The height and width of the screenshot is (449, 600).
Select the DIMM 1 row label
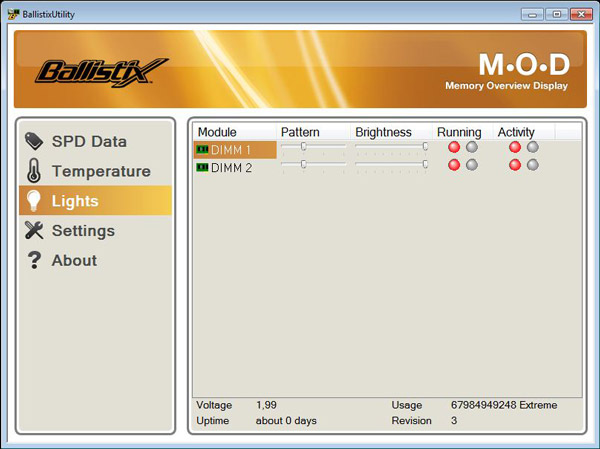231,150
